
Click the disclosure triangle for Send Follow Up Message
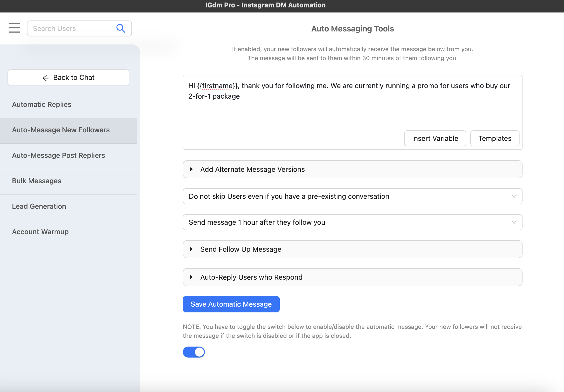pyautogui.click(x=192, y=249)
